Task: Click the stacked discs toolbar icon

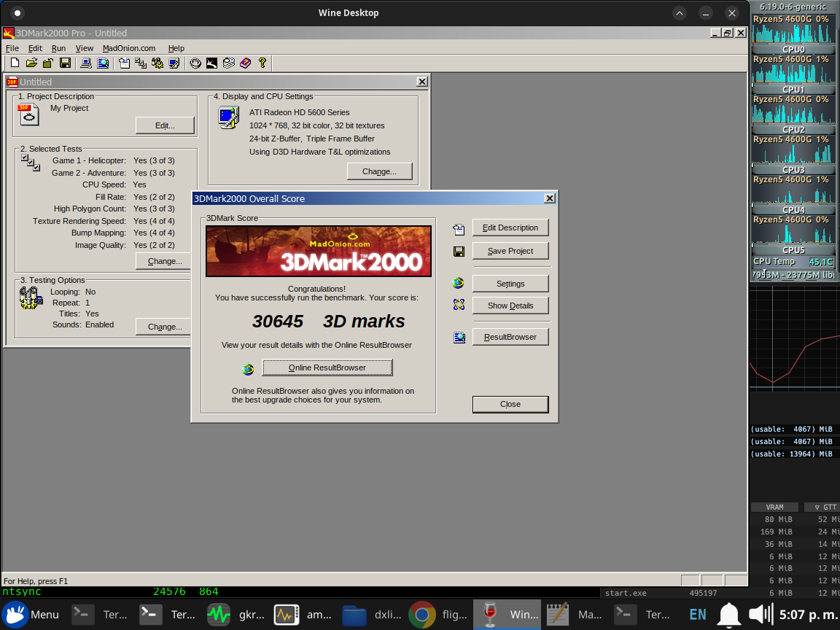Action: (x=229, y=63)
